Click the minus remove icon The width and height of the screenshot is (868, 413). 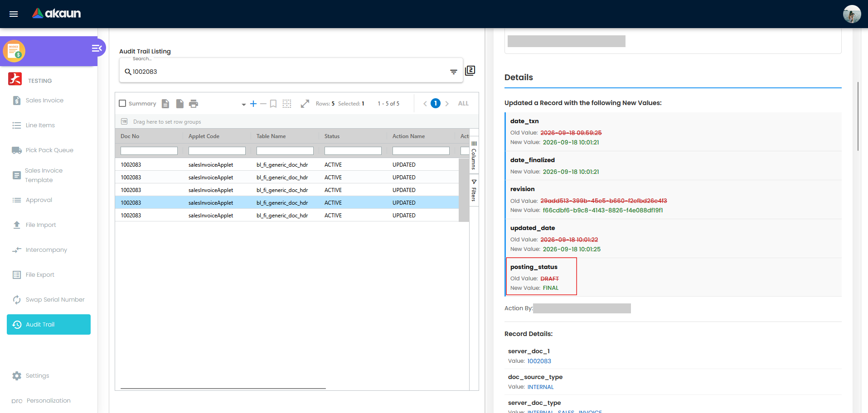[x=263, y=104]
